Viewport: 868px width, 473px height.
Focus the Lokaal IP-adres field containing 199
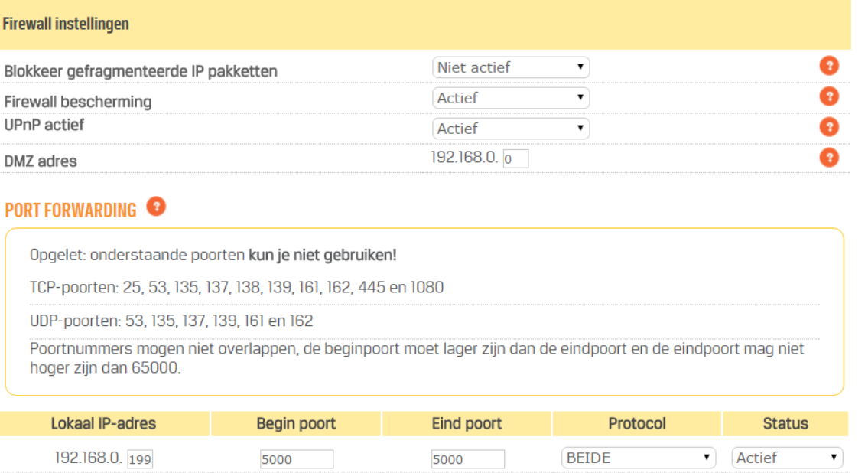click(140, 459)
